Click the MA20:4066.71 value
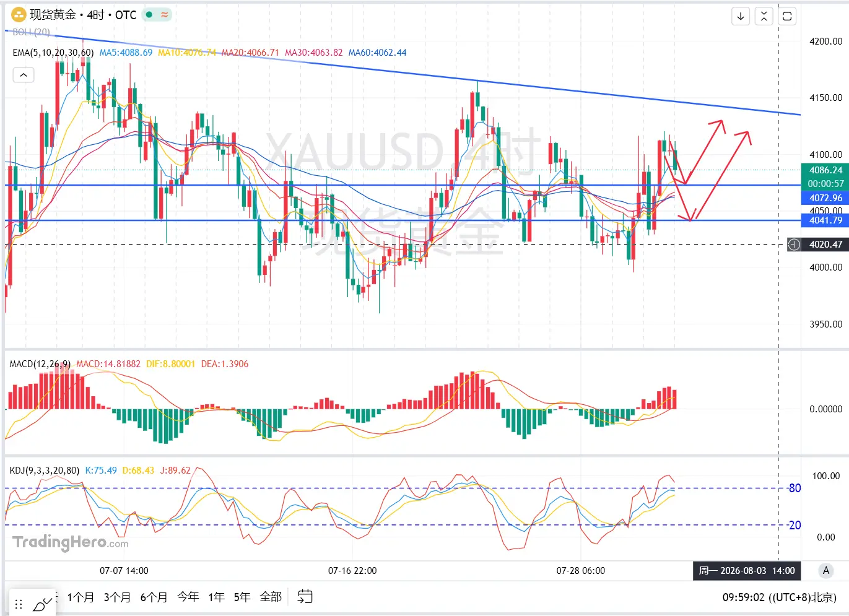The height and width of the screenshot is (616, 849). pos(250,53)
